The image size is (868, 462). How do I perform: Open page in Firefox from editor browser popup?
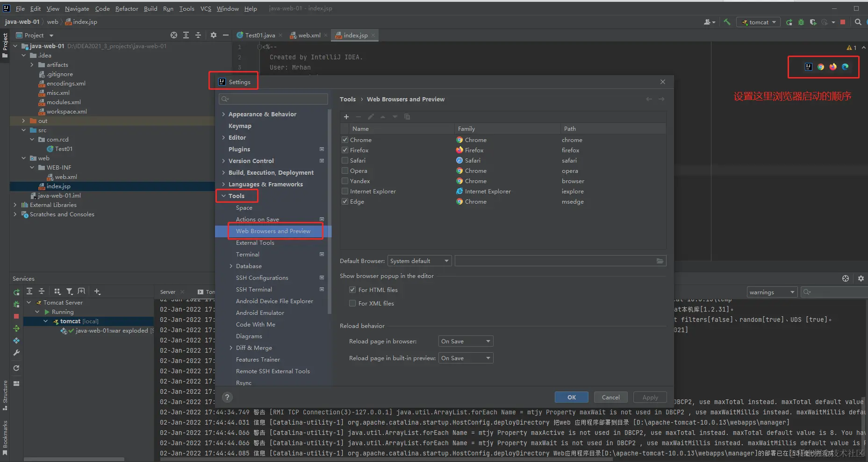click(833, 67)
